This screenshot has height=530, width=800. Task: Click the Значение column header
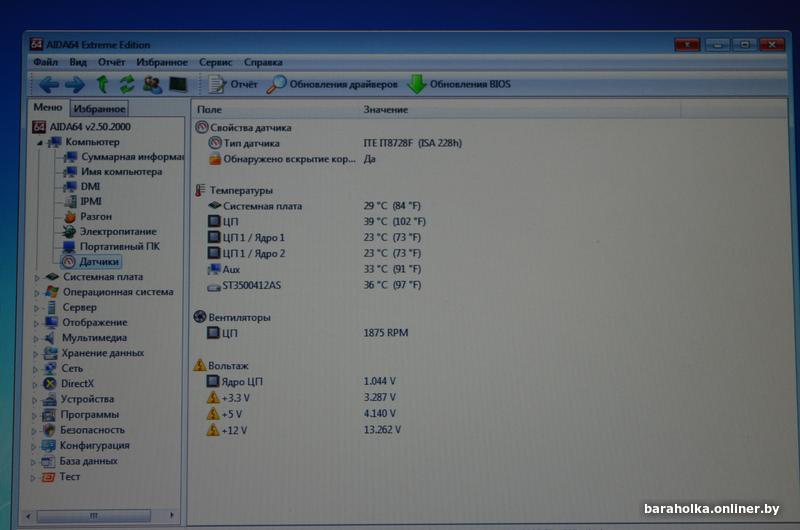[x=519, y=109]
